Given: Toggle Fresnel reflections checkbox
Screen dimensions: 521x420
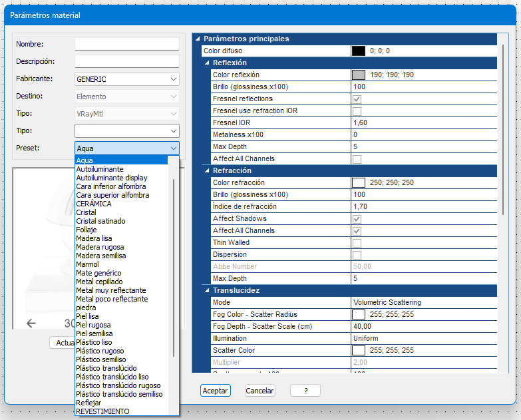Looking at the screenshot, I should coord(357,99).
